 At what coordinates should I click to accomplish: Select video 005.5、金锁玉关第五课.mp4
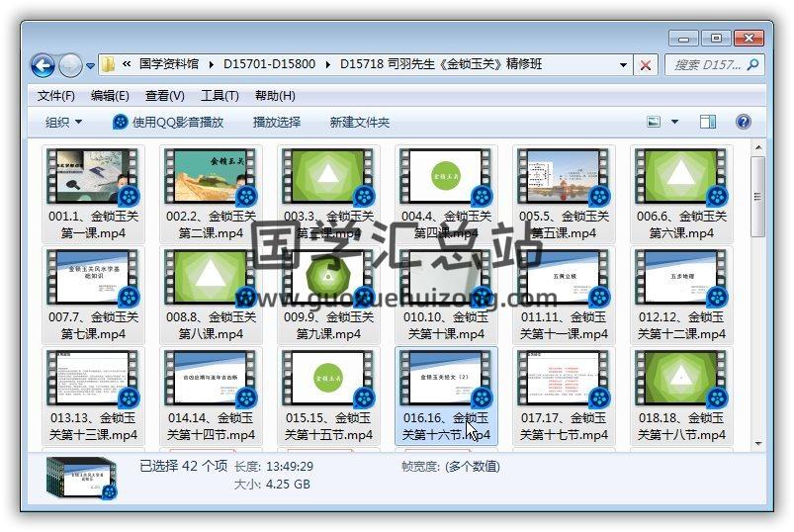[564, 195]
